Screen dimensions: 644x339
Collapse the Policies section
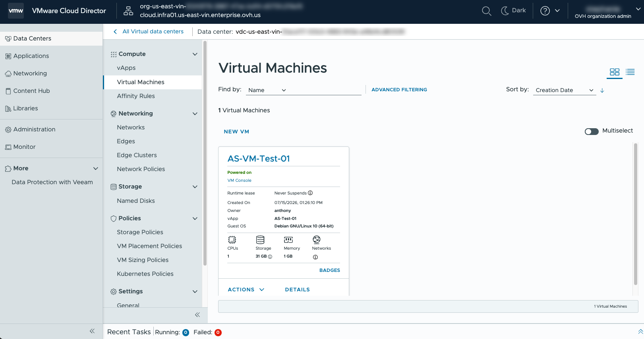[x=195, y=218]
